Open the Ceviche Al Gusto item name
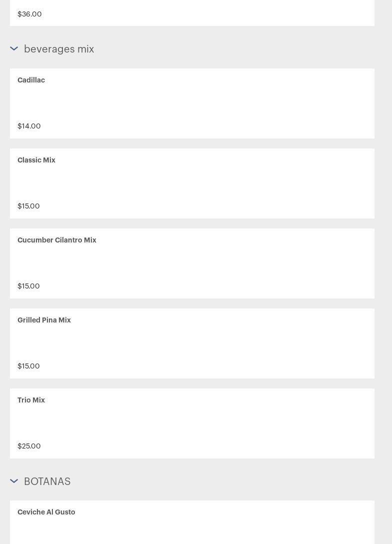 [46, 512]
